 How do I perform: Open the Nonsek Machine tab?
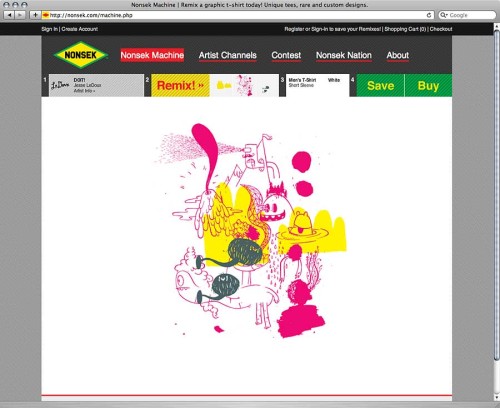click(x=152, y=55)
